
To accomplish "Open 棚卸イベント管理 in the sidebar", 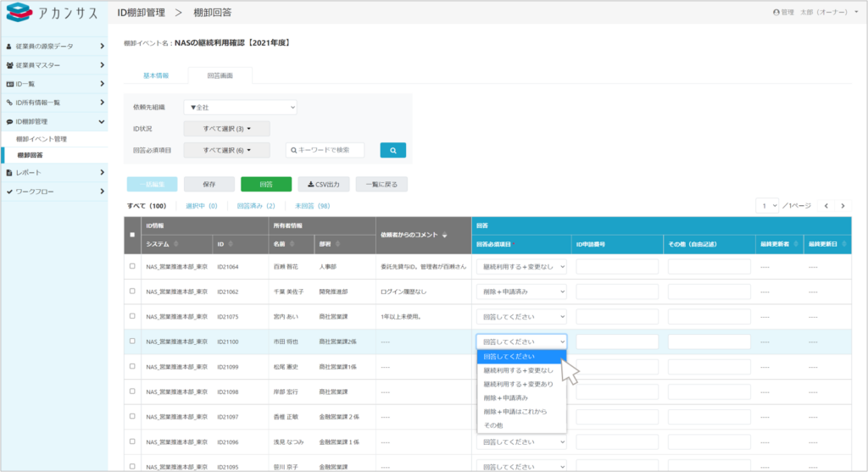I will coord(42,139).
